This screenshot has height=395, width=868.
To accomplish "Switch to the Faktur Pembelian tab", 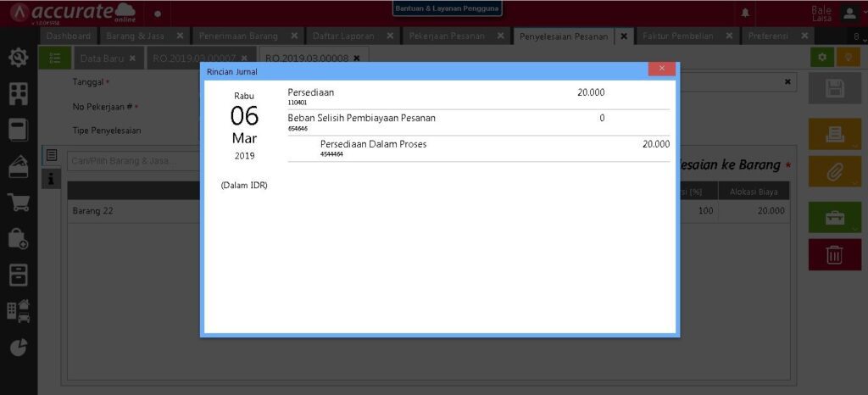I will (x=677, y=36).
